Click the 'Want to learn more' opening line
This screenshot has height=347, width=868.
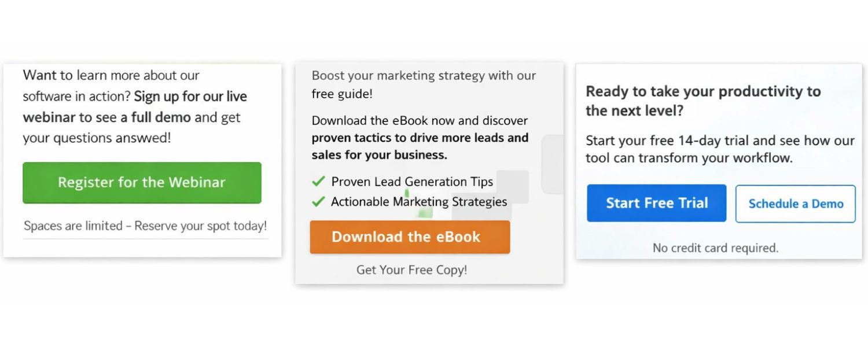[x=111, y=76]
